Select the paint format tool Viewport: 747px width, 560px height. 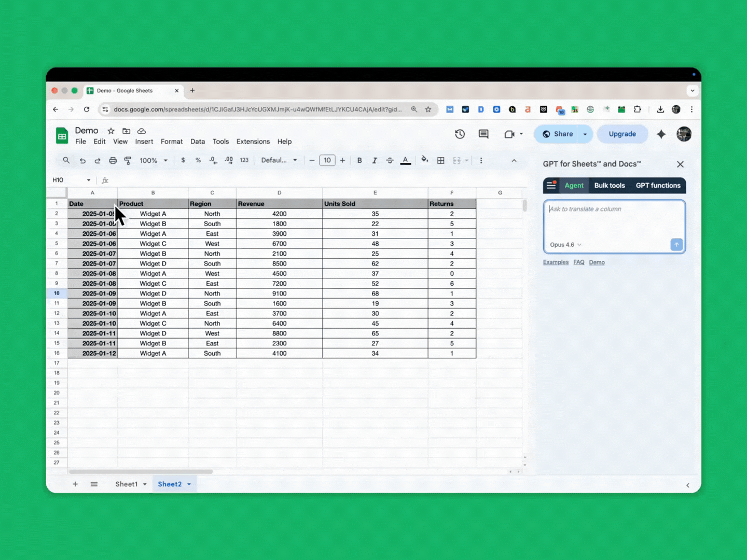(128, 160)
